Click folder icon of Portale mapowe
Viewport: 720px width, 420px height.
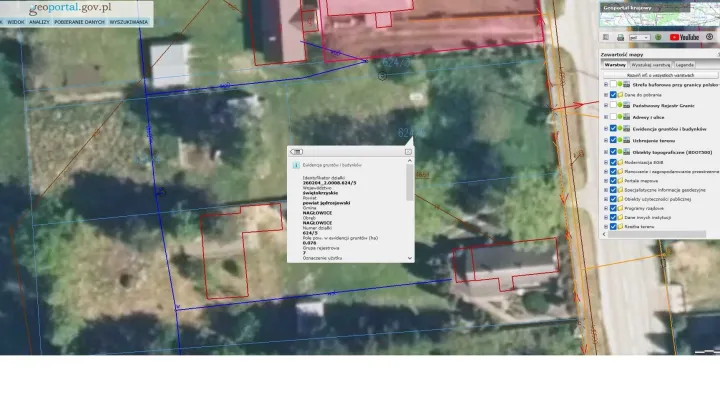tap(620, 181)
